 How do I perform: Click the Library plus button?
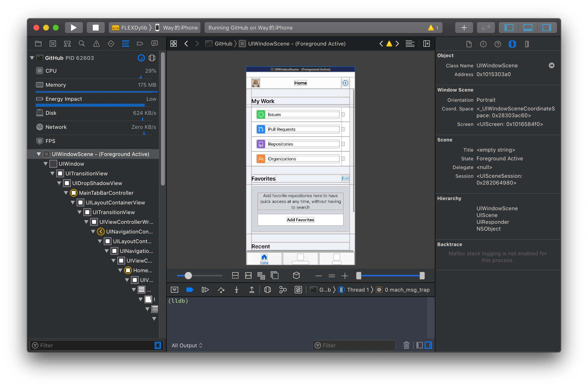point(464,27)
